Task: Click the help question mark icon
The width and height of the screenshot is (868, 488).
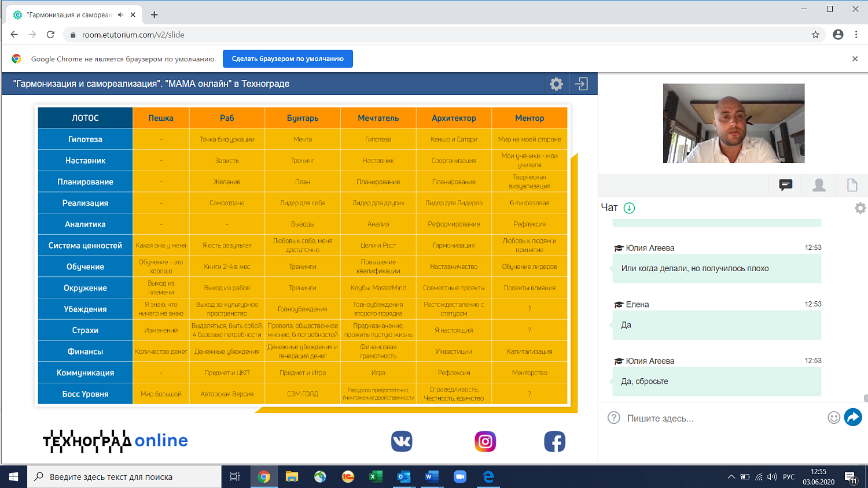Action: 614,417
